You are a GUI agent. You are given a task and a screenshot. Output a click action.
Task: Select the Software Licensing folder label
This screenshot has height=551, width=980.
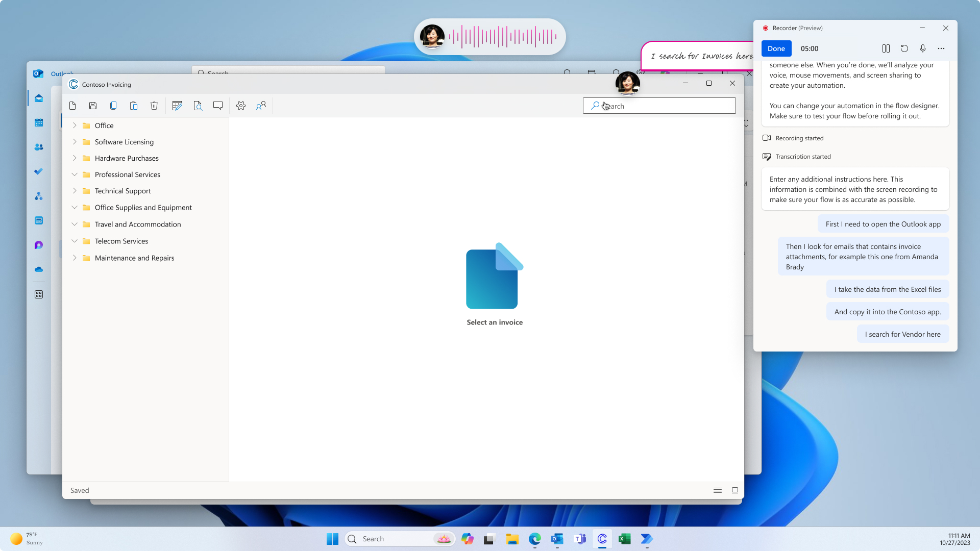(124, 142)
